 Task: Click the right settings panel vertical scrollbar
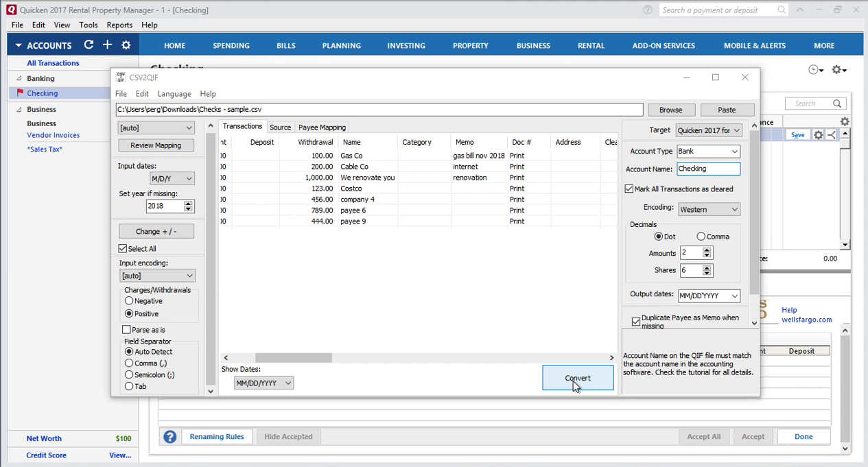coord(754,213)
